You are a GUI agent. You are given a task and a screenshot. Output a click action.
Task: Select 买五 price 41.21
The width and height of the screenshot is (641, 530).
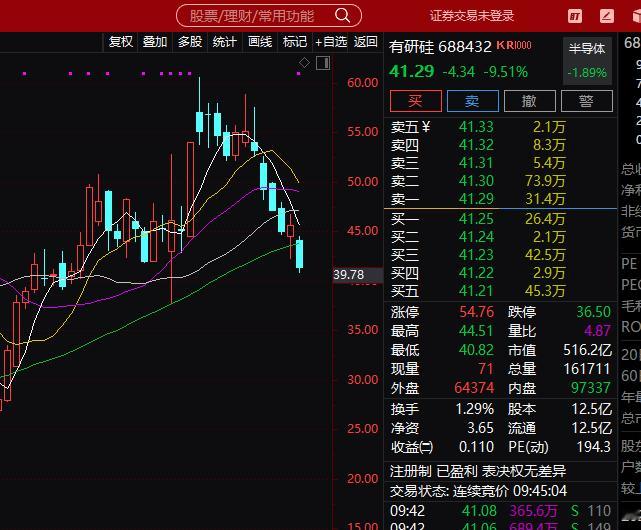(x=476, y=291)
